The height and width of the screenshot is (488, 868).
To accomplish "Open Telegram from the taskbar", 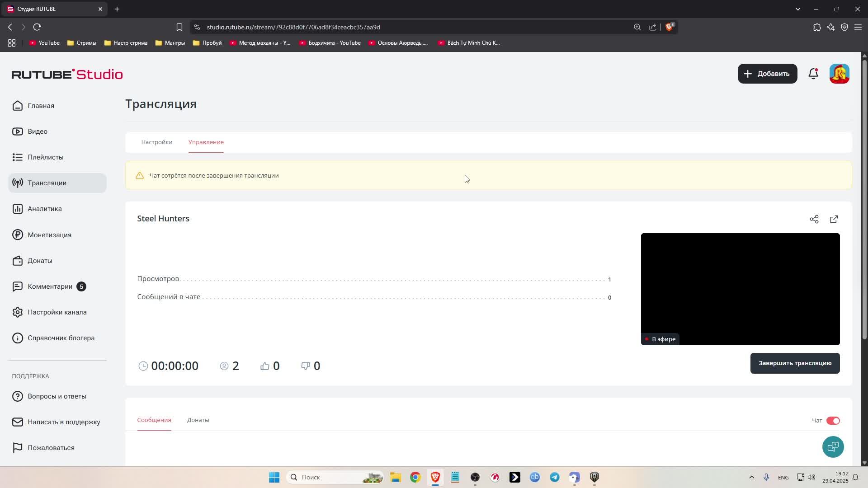I will click(x=554, y=477).
